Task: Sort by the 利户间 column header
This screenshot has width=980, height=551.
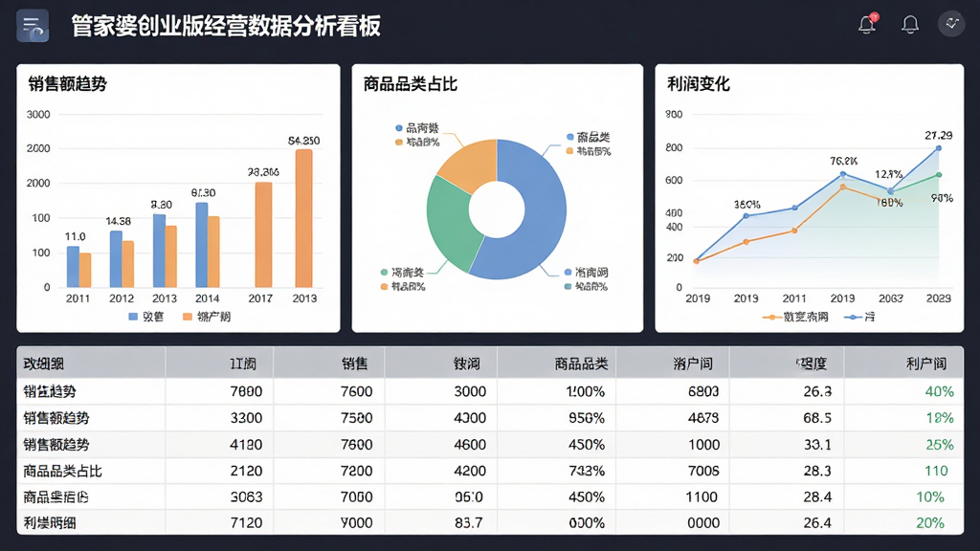Action: (x=926, y=364)
